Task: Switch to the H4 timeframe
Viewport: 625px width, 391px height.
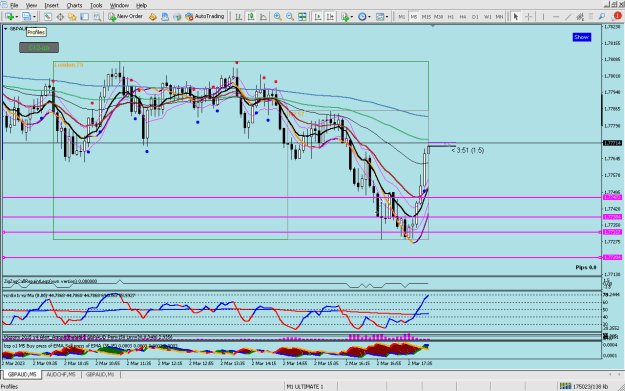Action: (x=463, y=17)
